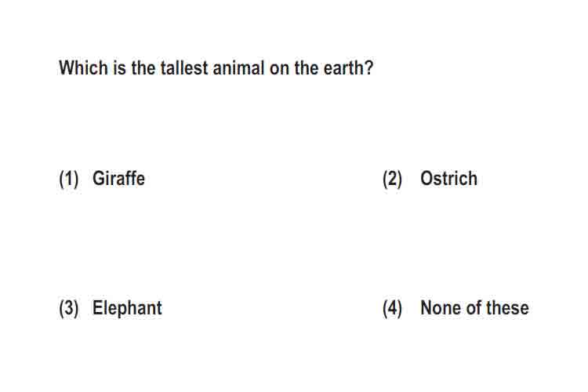Click the word 'the' before 'earth'
The width and height of the screenshot is (588, 392).
307,68
